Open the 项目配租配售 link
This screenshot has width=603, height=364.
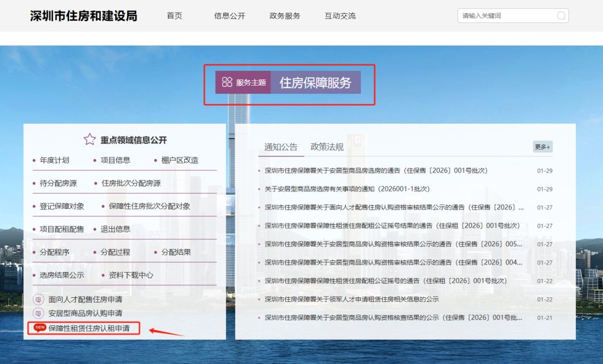point(62,229)
